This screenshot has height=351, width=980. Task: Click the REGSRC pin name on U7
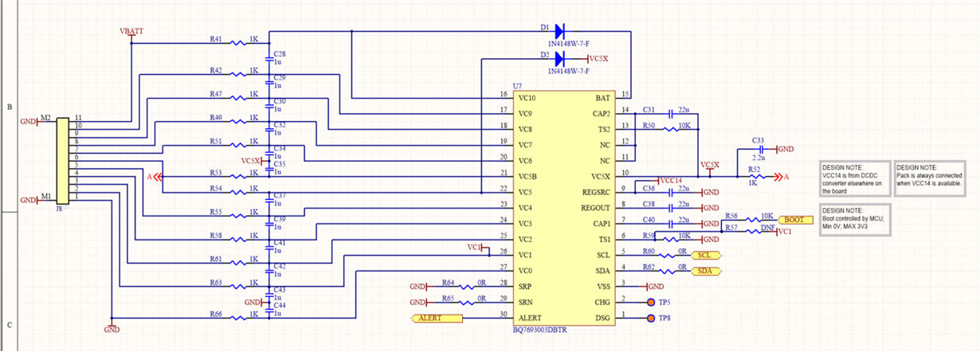[597, 193]
